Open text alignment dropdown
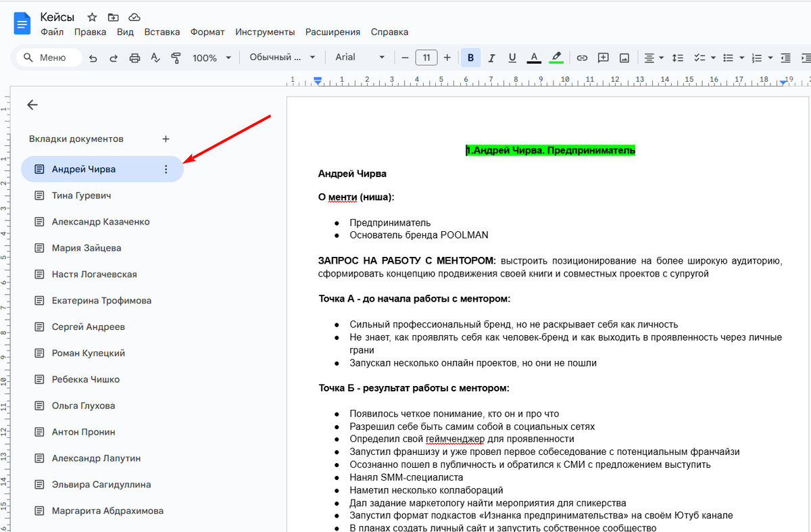Image resolution: width=811 pixels, height=532 pixels. click(654, 57)
